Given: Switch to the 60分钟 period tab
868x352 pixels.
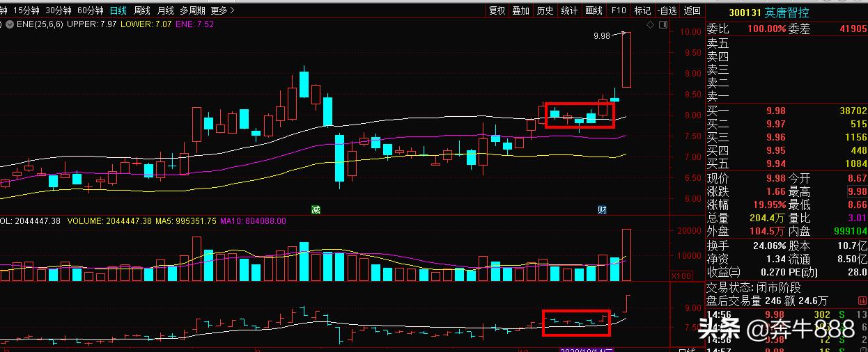Looking at the screenshot, I should (x=91, y=10).
